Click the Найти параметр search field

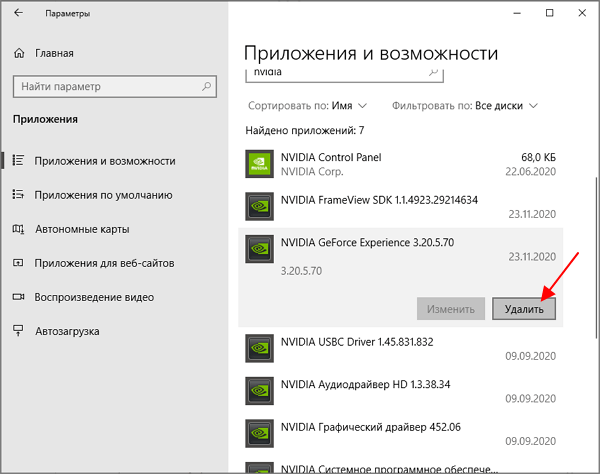[x=115, y=86]
